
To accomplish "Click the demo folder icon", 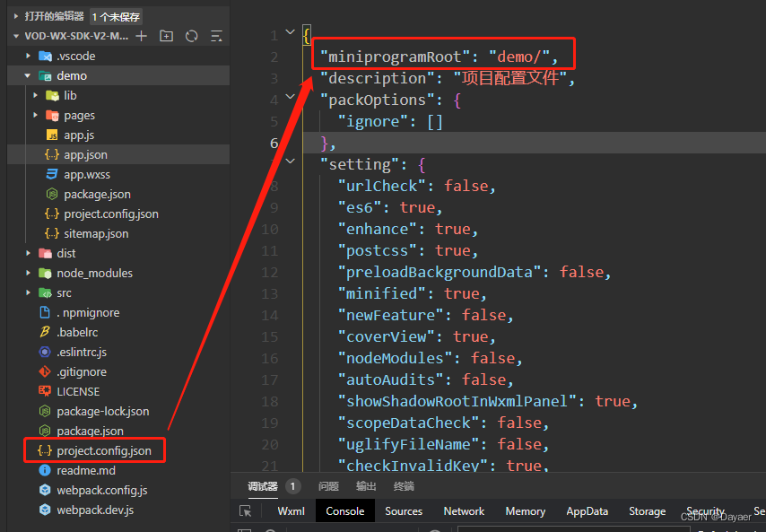I will tap(45, 75).
